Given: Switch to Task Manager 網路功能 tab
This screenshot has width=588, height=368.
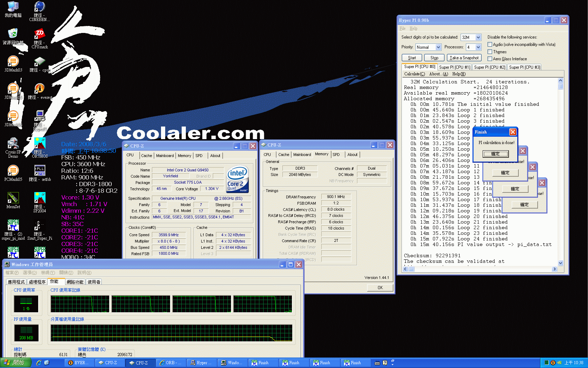Looking at the screenshot, I should tap(75, 282).
